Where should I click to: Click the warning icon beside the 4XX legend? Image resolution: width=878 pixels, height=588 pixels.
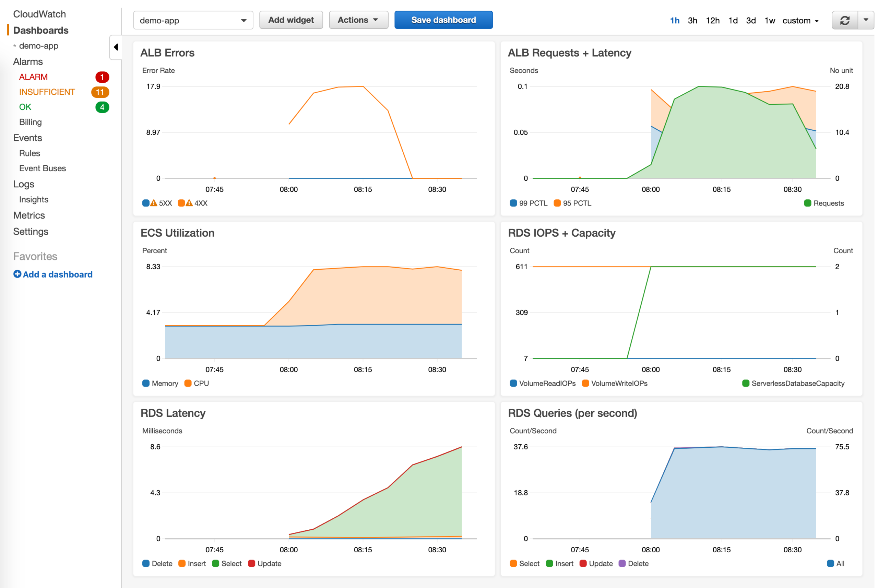click(x=189, y=203)
